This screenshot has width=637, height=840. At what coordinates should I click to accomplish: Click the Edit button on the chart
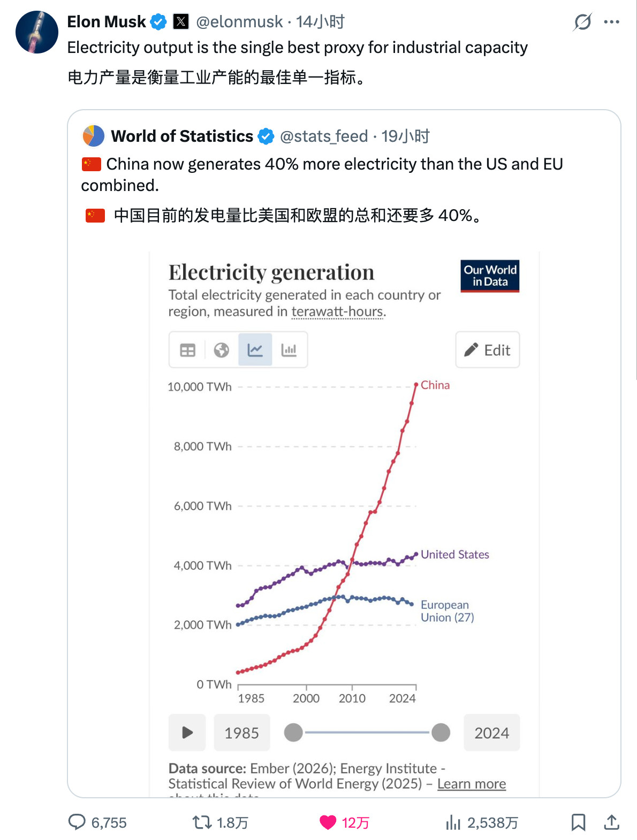pyautogui.click(x=487, y=350)
